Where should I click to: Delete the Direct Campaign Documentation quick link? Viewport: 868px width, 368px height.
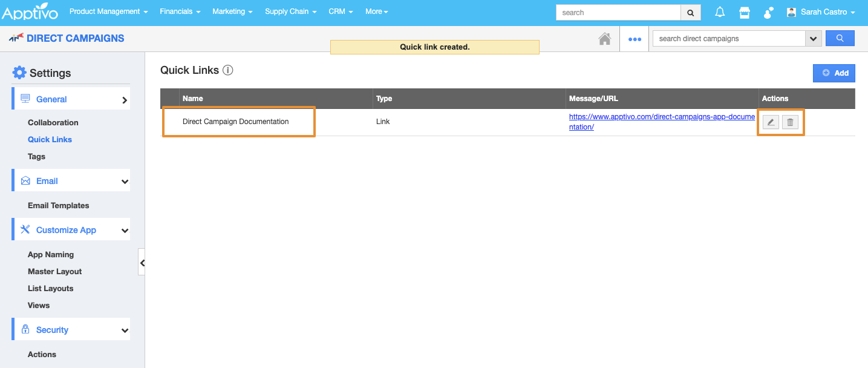(x=790, y=122)
